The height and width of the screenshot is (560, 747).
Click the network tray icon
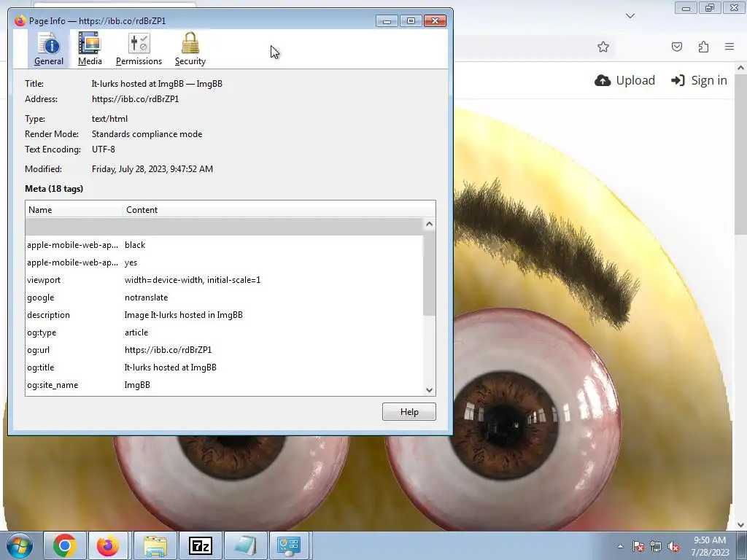click(656, 546)
